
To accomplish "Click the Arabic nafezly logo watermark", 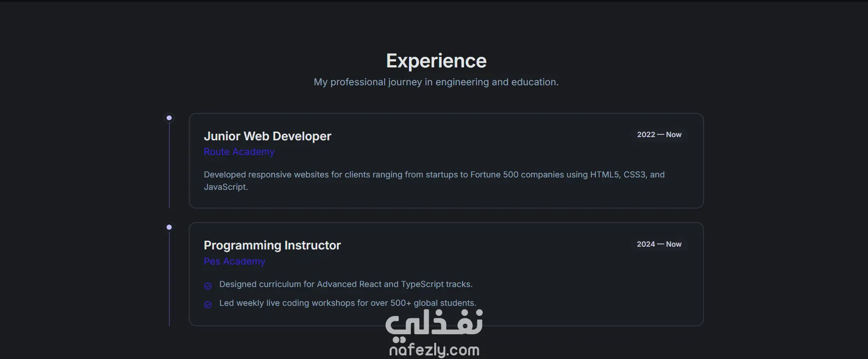I will pos(434,323).
